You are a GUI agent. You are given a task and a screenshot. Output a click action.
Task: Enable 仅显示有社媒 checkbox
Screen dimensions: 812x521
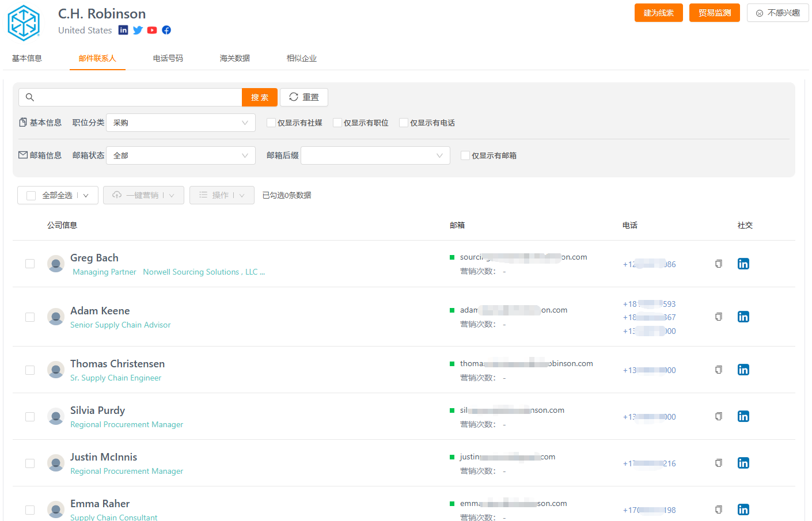coord(271,123)
